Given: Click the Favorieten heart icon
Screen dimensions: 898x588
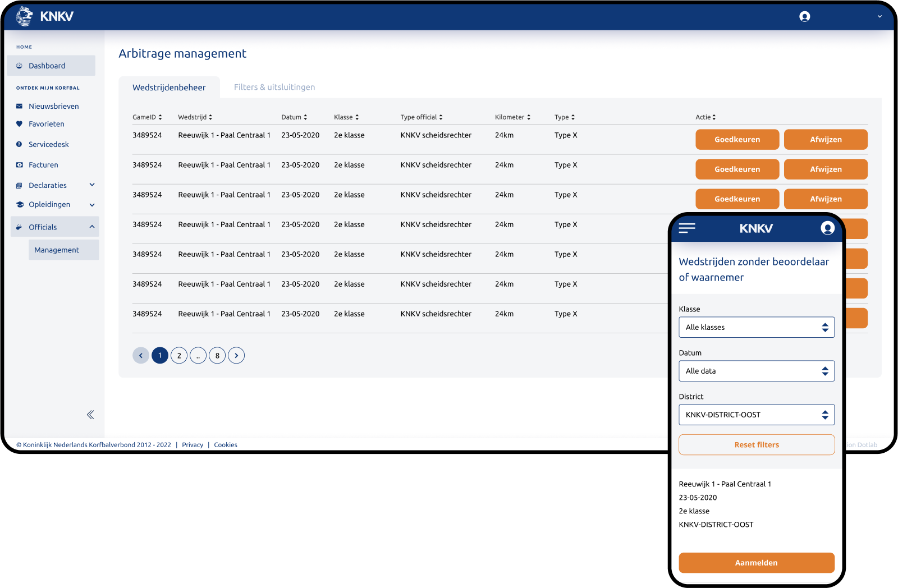Looking at the screenshot, I should (x=19, y=124).
